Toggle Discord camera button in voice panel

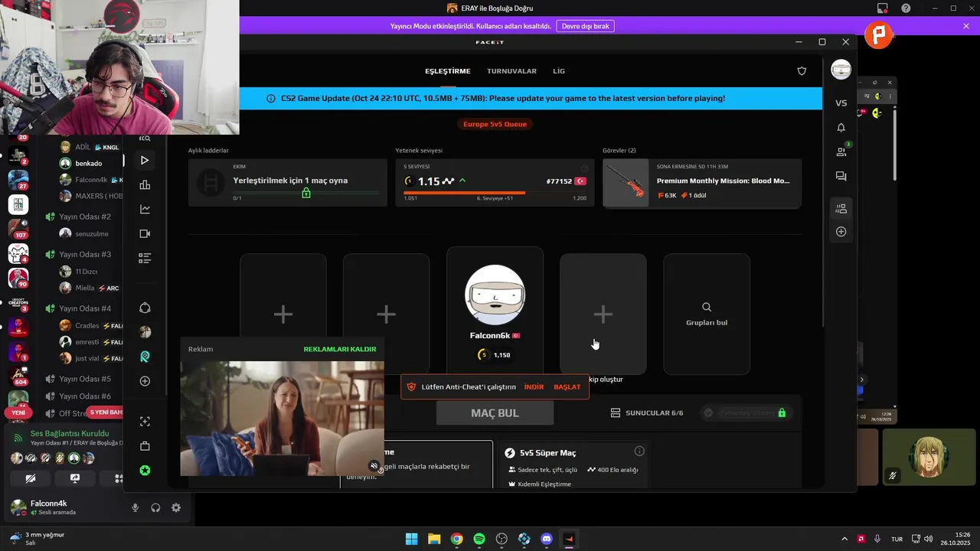[x=31, y=478]
